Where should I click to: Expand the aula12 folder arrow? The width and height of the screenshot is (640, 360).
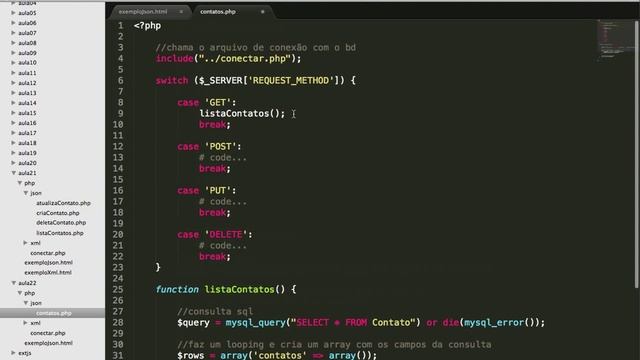click(13, 83)
